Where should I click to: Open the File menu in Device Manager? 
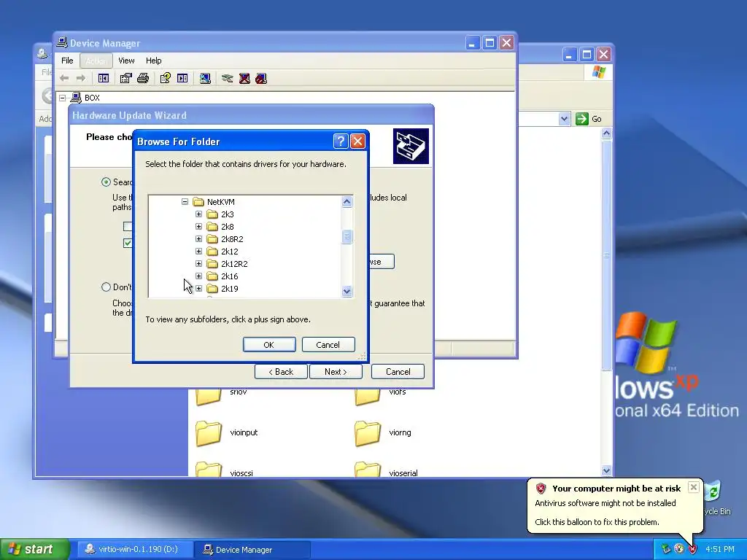pos(67,61)
